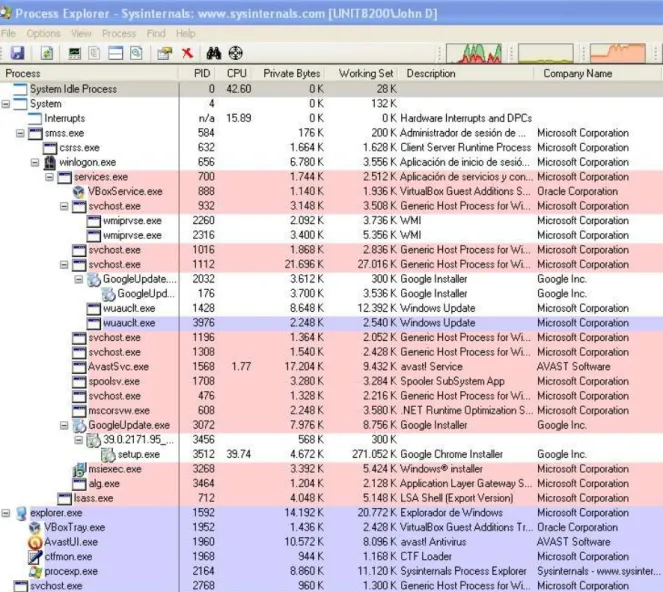Open Properties via toolbar properties icon
Viewport: 663px width, 592px height.
click(x=164, y=53)
